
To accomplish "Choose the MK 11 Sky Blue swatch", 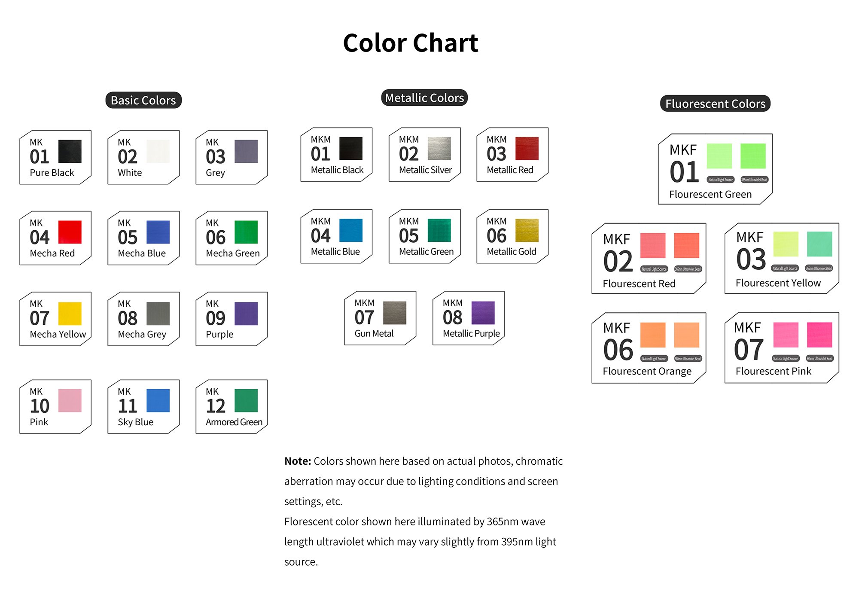I will tap(158, 400).
